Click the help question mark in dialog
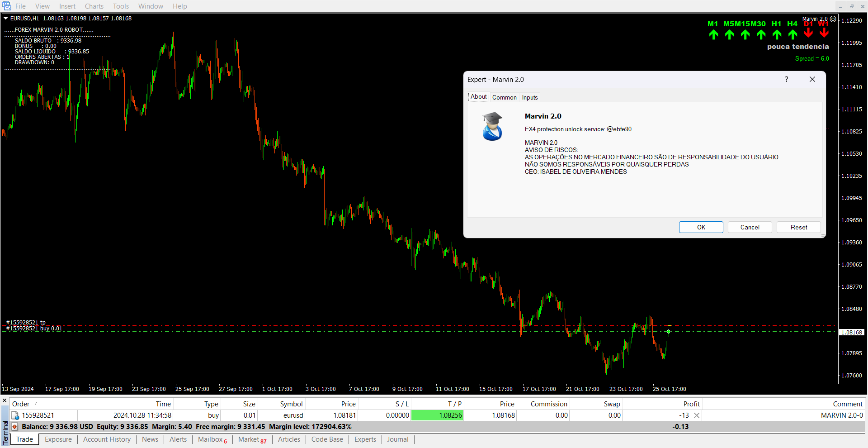The width and height of the screenshot is (868, 448). [x=786, y=79]
